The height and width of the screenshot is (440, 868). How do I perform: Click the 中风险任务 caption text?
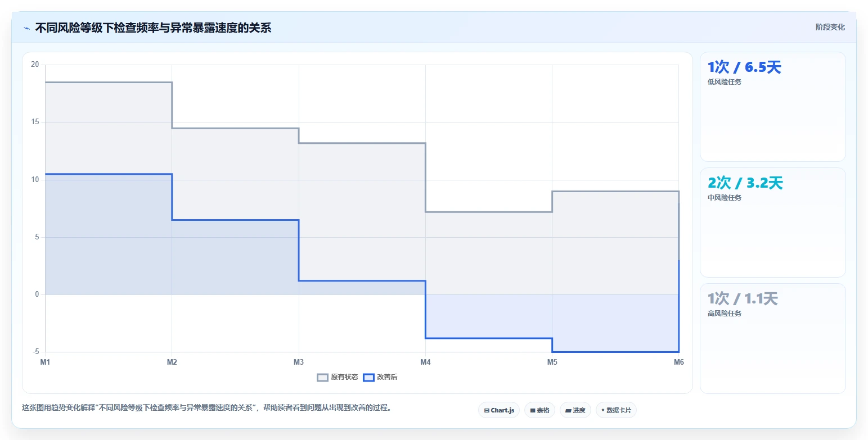point(725,198)
